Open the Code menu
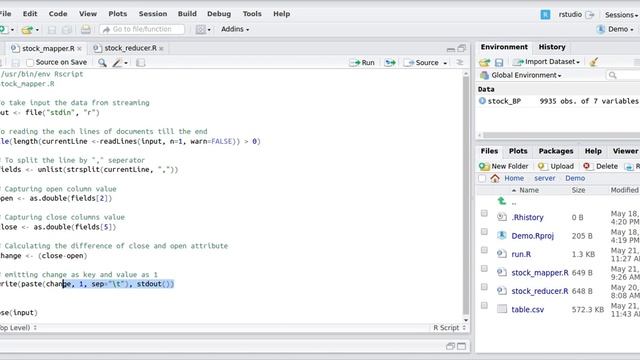 point(58,14)
